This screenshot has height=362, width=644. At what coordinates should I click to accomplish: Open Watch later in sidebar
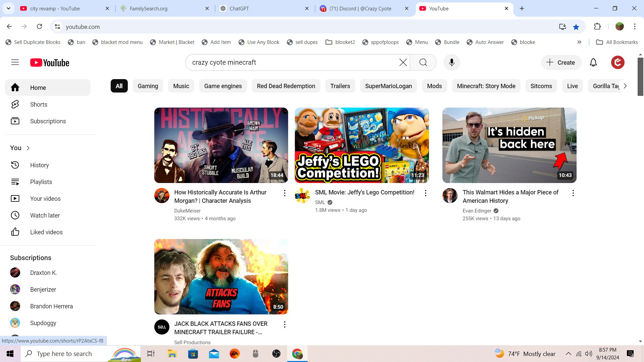click(x=45, y=216)
